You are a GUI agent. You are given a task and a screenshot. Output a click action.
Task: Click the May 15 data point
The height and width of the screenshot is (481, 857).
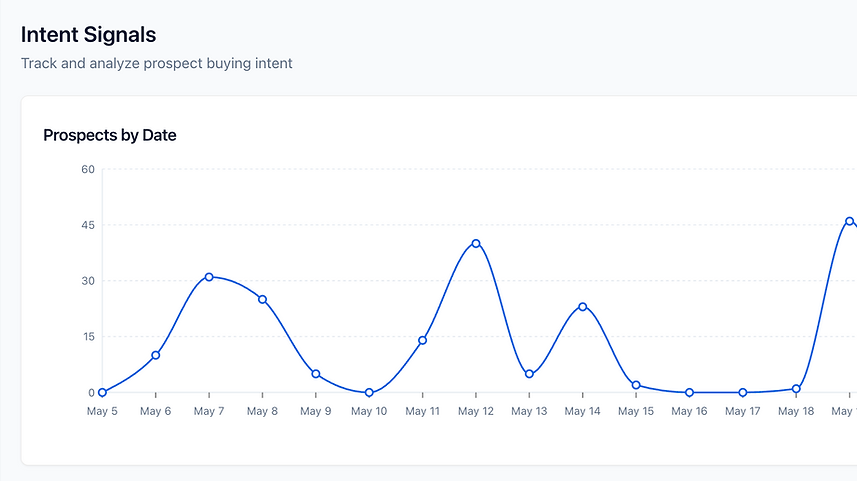[636, 385]
